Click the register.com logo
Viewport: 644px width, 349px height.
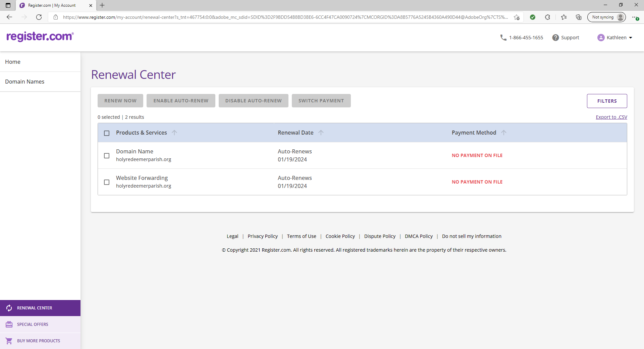point(40,36)
